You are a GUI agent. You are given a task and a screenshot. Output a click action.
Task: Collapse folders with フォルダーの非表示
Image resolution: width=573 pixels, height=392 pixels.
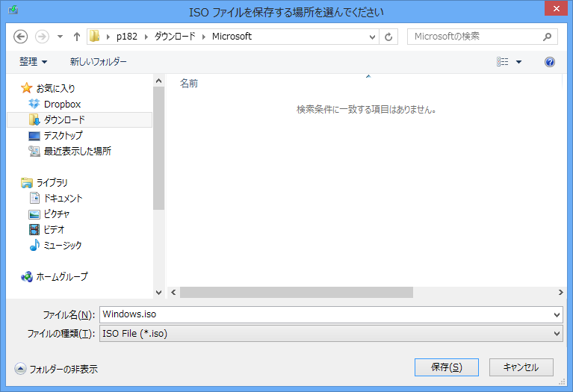tap(56, 369)
